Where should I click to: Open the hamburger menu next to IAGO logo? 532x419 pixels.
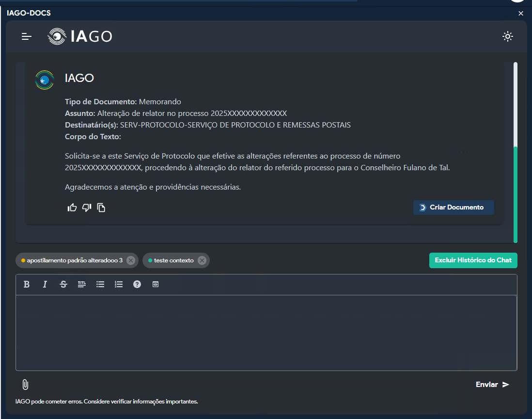(x=27, y=36)
